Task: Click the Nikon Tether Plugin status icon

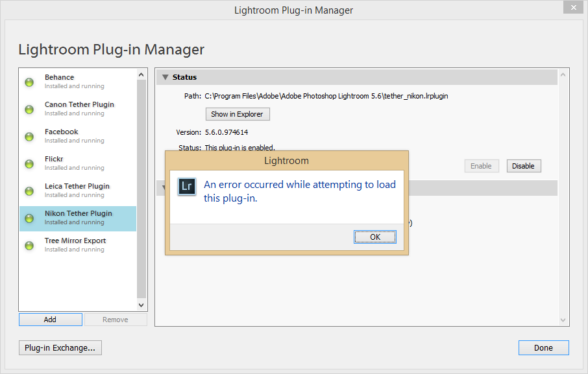Action: pos(29,218)
